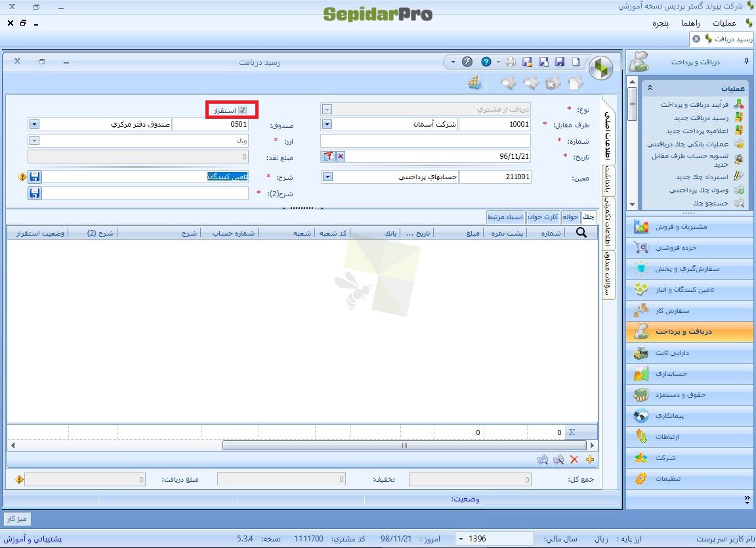Open the راهنما menu
This screenshot has height=548, width=756.
click(690, 23)
